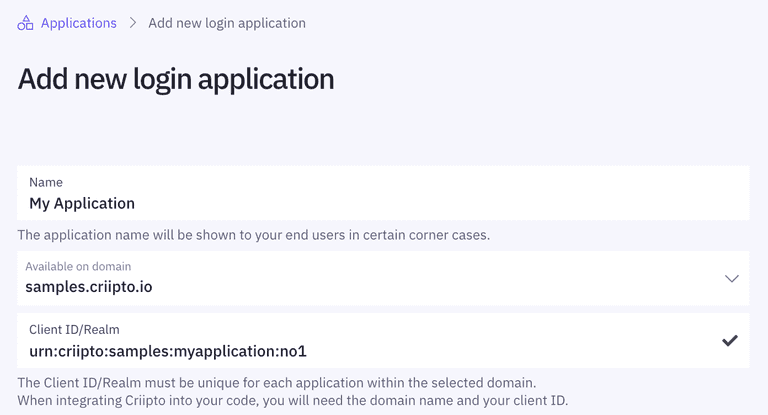Open the Applications breadcrumb link
Viewport: 768px width, 415px height.
coord(78,23)
